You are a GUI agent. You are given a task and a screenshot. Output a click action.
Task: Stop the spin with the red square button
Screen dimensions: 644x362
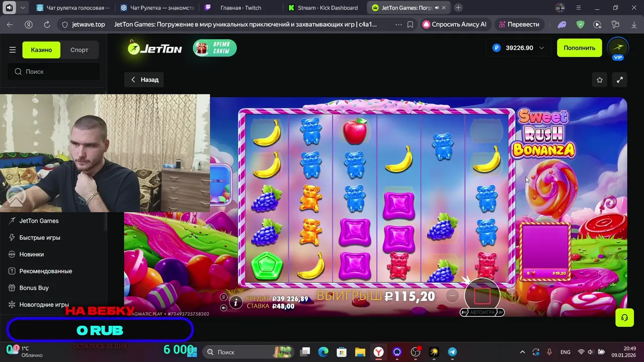pyautogui.click(x=482, y=296)
